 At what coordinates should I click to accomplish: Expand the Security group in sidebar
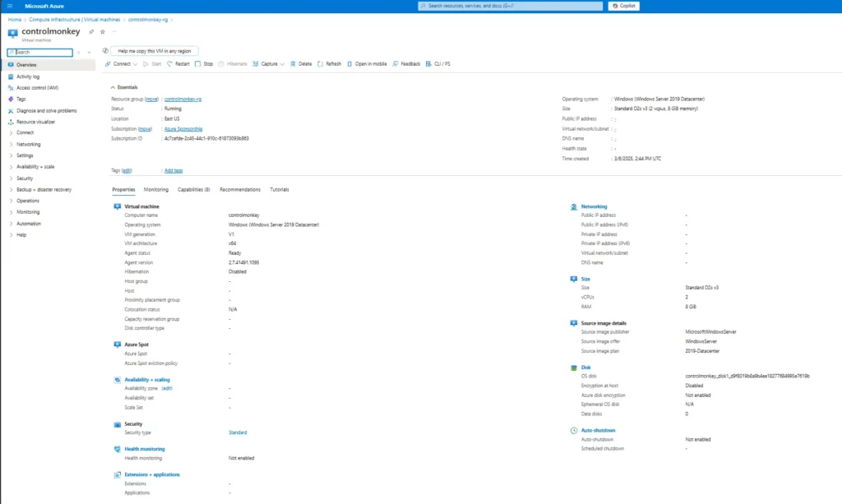pos(11,178)
